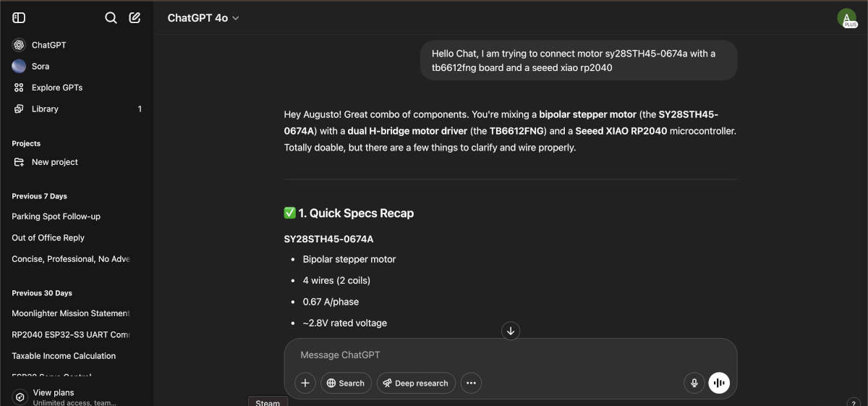Viewport: 868px width, 406px height.
Task: Toggle the Search tool in composer
Action: pos(346,383)
